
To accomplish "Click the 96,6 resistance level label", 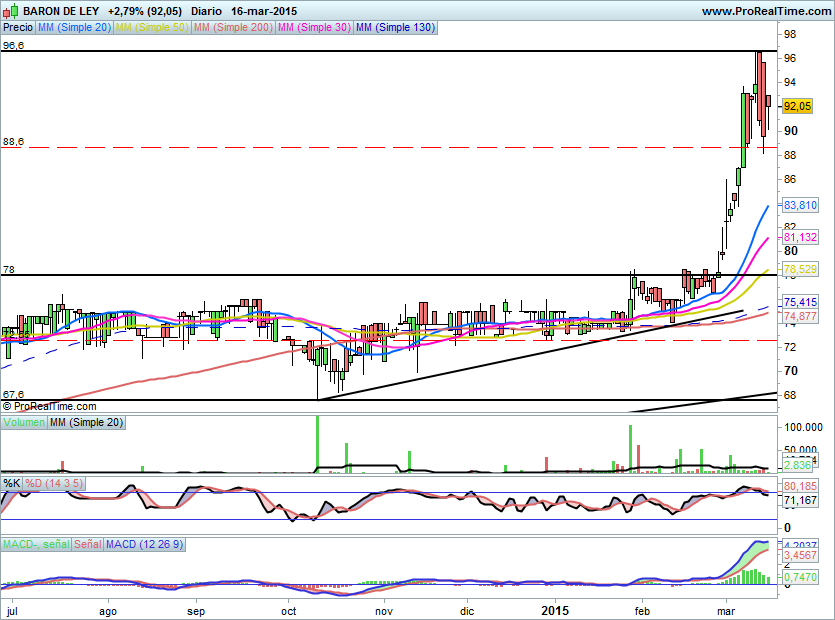I will click(x=13, y=45).
